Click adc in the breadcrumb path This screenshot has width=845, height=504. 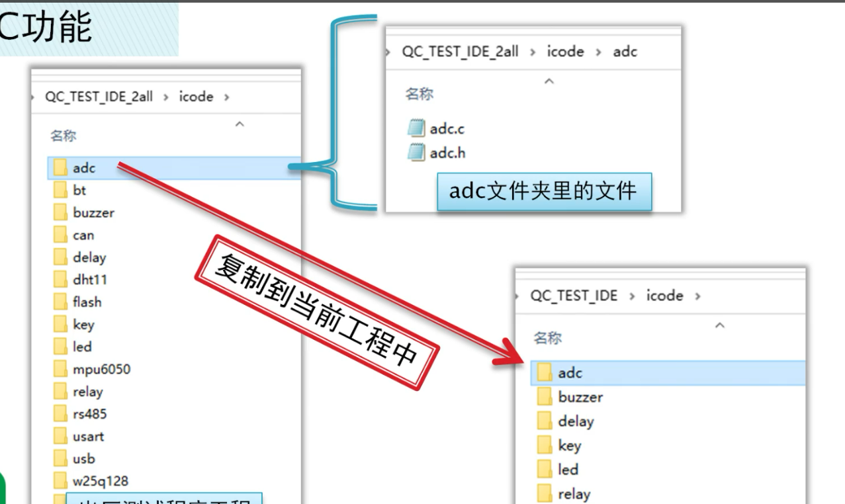(625, 52)
